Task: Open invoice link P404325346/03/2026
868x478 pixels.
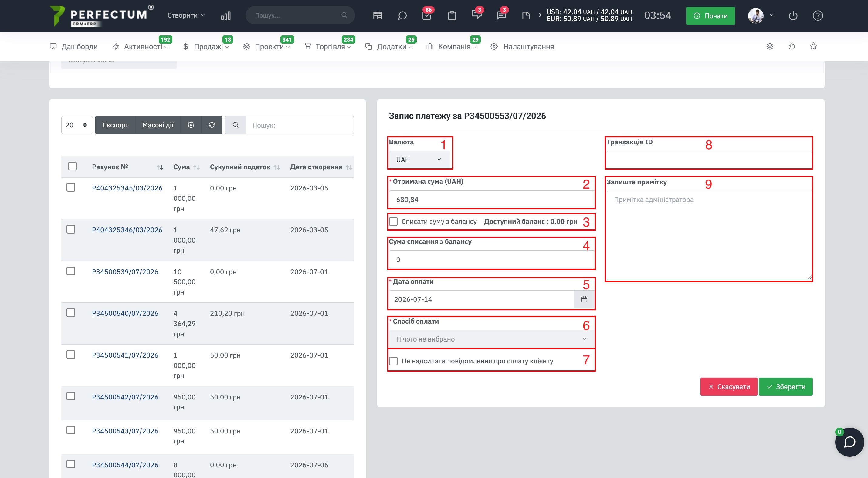Action: (x=127, y=230)
